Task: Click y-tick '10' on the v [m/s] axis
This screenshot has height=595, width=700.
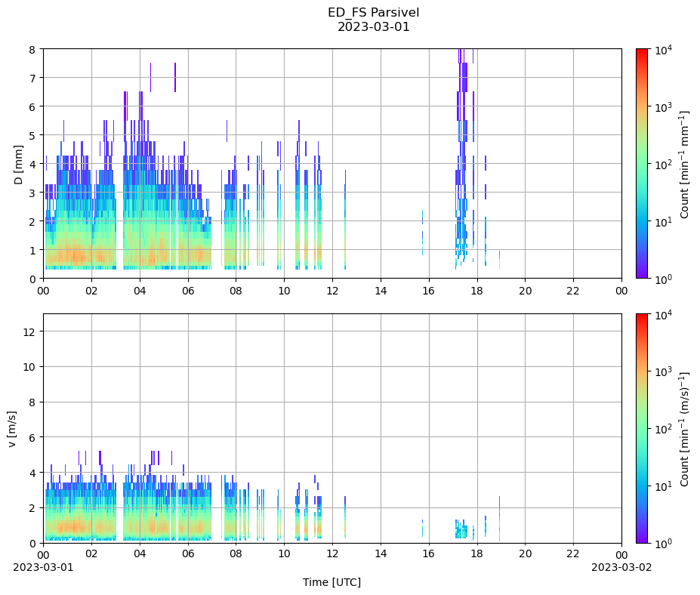Action: [29, 367]
